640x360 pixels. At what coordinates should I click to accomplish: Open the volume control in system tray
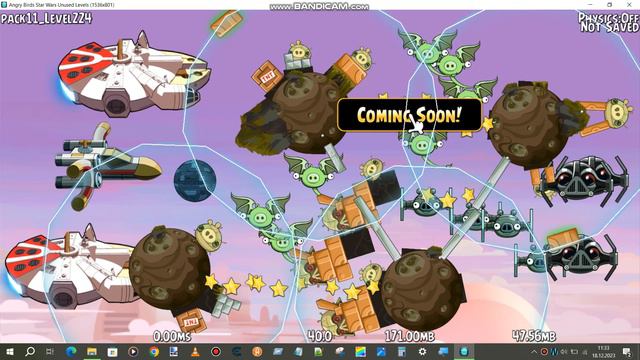tap(564, 351)
